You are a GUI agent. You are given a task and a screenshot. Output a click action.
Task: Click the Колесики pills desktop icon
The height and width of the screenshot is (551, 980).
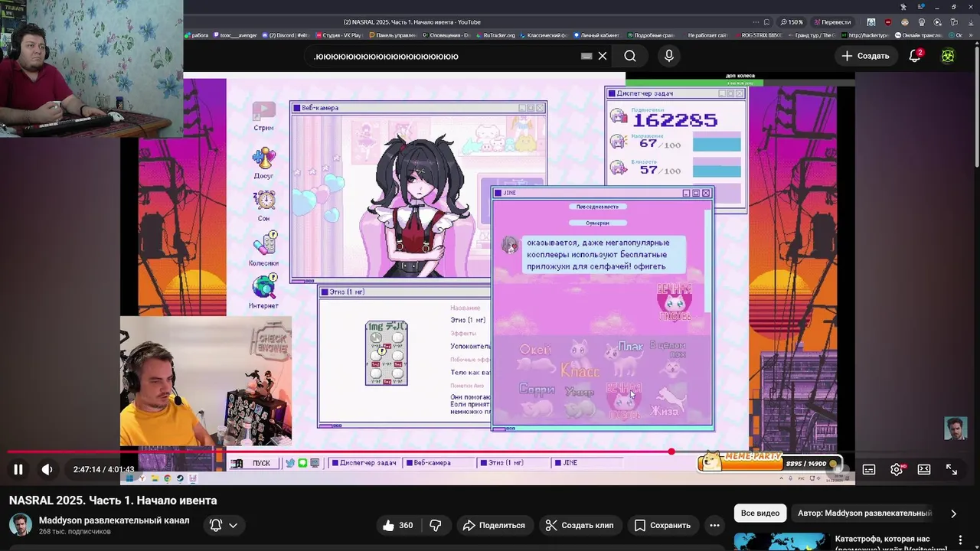[264, 249]
